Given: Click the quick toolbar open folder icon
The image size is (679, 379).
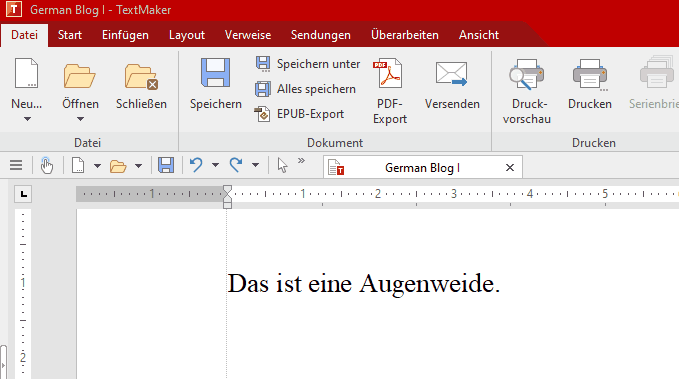Looking at the screenshot, I should tap(118, 166).
